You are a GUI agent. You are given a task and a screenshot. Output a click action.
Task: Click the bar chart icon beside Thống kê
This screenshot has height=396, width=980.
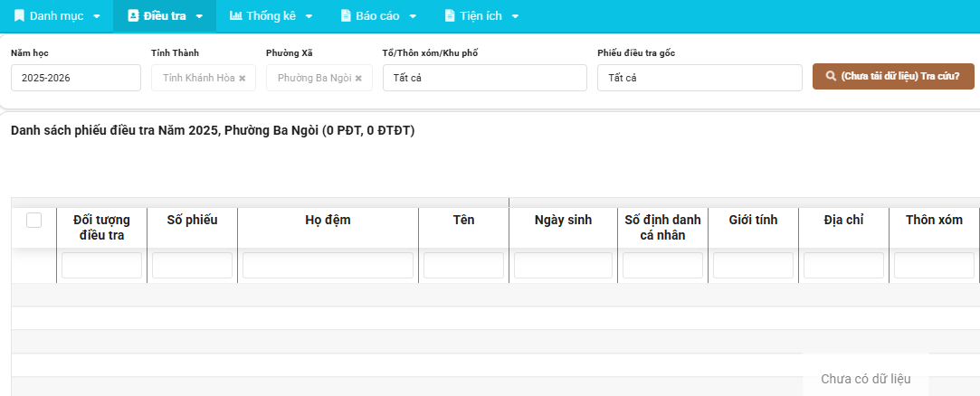point(235,16)
